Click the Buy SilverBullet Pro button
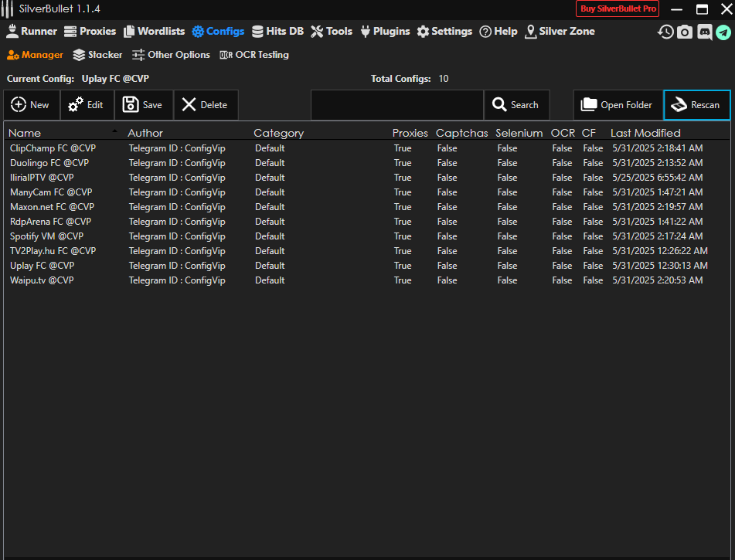Screen dimensions: 735x560 (x=617, y=8)
